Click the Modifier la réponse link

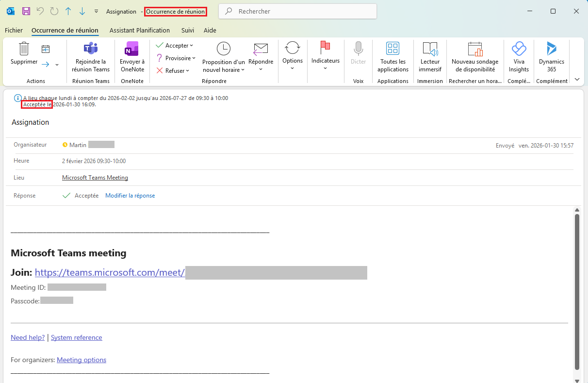(130, 196)
